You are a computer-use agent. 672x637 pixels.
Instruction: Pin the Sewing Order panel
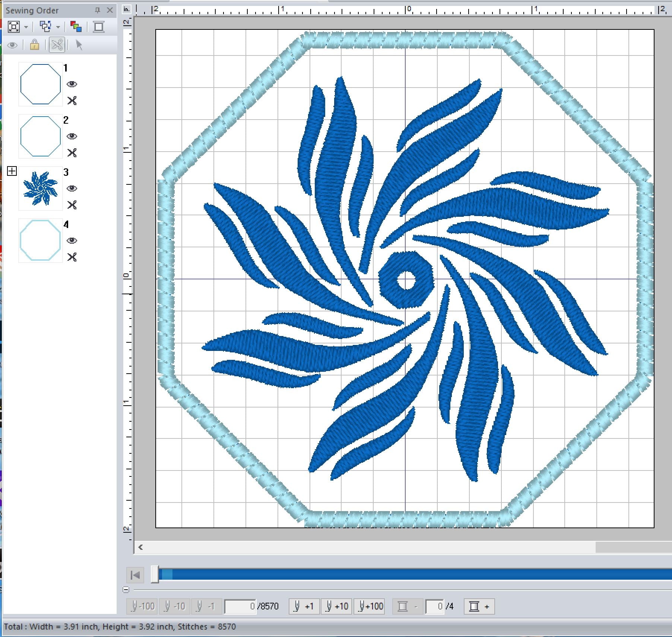pos(98,10)
